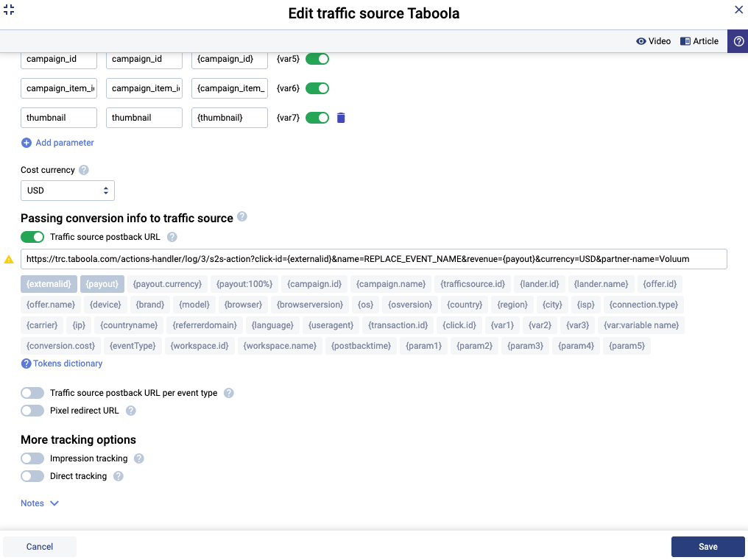Turn off the var6 campaign_item_id toggle
The height and width of the screenshot is (560, 748).
point(317,88)
